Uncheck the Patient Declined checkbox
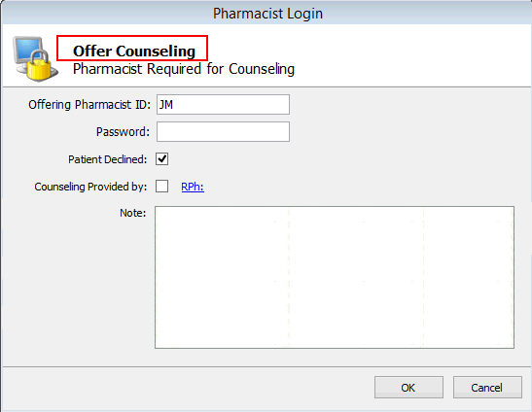The height and width of the screenshot is (412, 532). pos(161,158)
